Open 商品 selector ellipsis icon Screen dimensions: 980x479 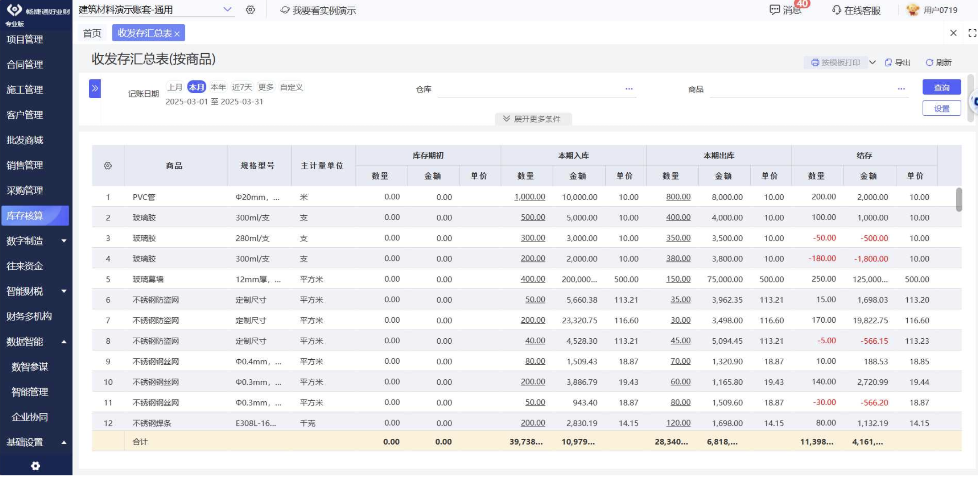pos(901,89)
